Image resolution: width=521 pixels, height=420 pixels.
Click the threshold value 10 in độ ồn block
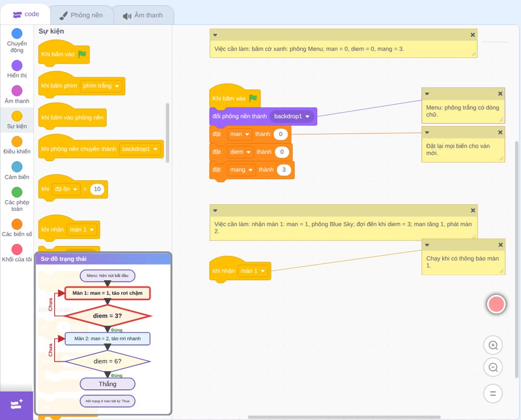[97, 189]
